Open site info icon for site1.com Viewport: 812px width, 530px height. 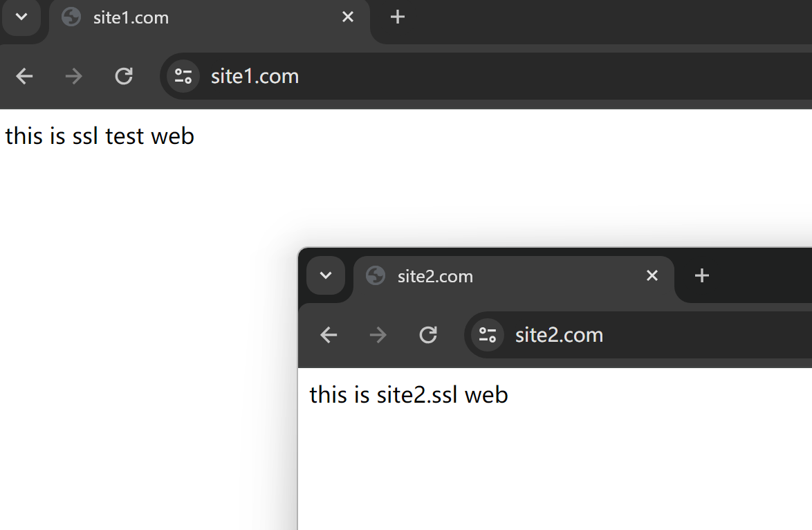pos(183,76)
